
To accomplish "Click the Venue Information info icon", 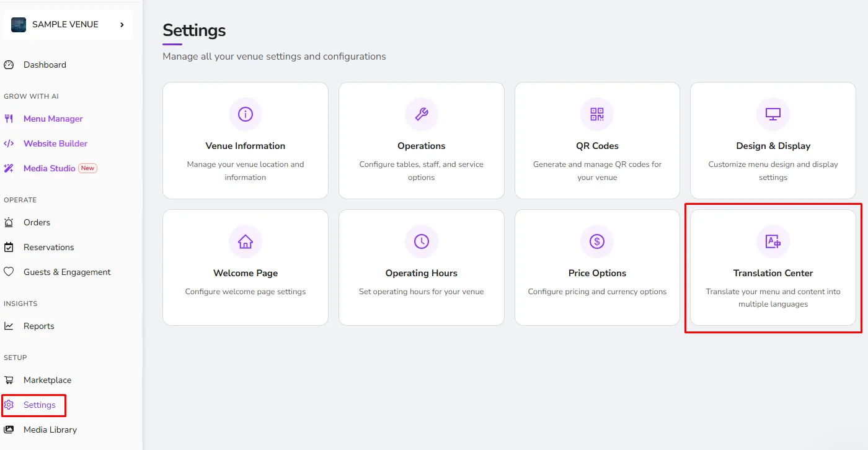I will pyautogui.click(x=246, y=114).
